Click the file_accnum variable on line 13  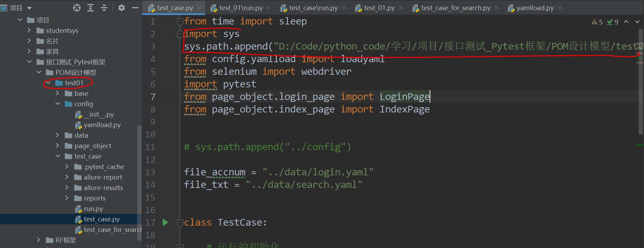215,172
